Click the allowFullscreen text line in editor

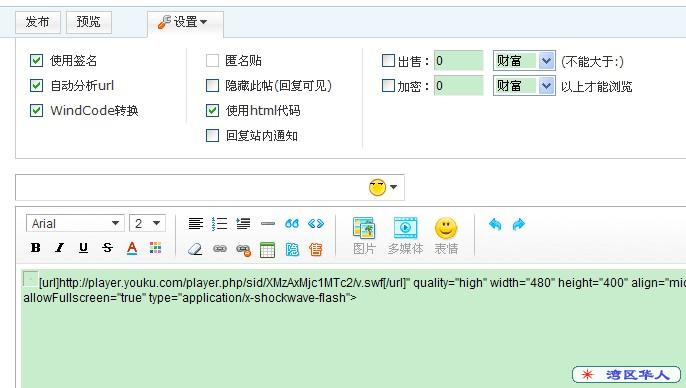[x=190, y=298]
